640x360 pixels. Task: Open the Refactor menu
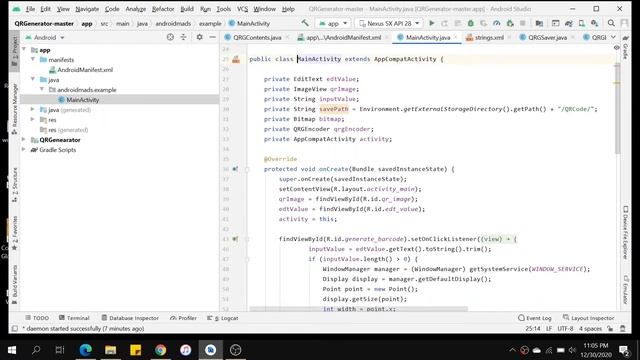click(163, 9)
